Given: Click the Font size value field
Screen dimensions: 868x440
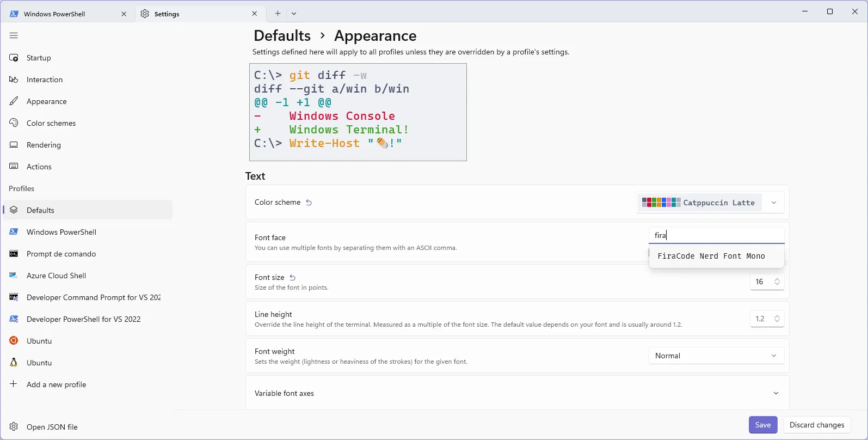Looking at the screenshot, I should point(760,282).
